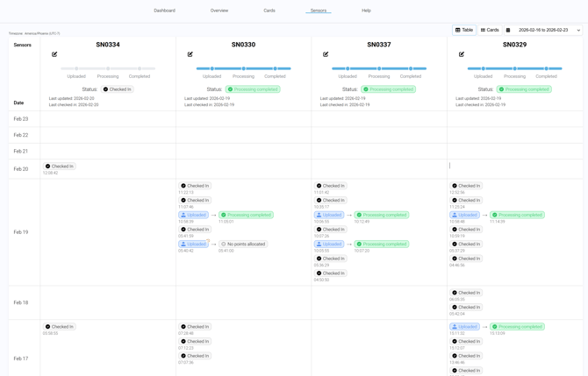Image resolution: width=588 pixels, height=376 pixels.
Task: Open the Dashboard tab
Action: point(164,11)
